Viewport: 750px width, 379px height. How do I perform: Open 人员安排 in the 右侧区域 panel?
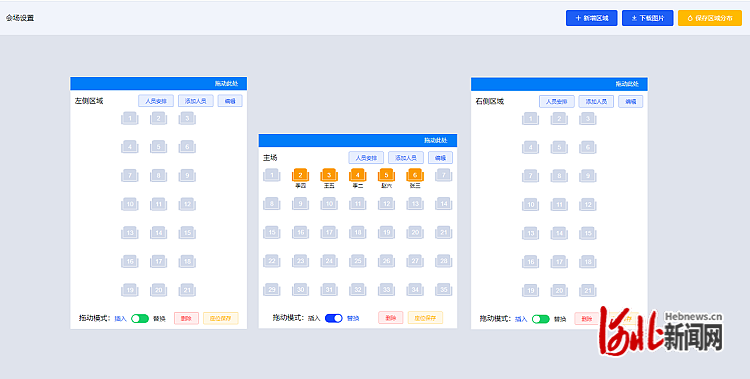pos(557,101)
